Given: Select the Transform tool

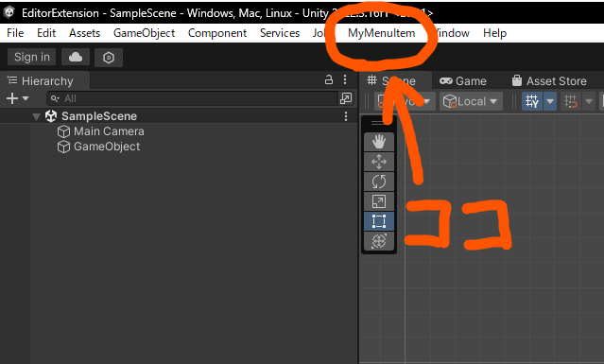Looking at the screenshot, I should [379, 241].
